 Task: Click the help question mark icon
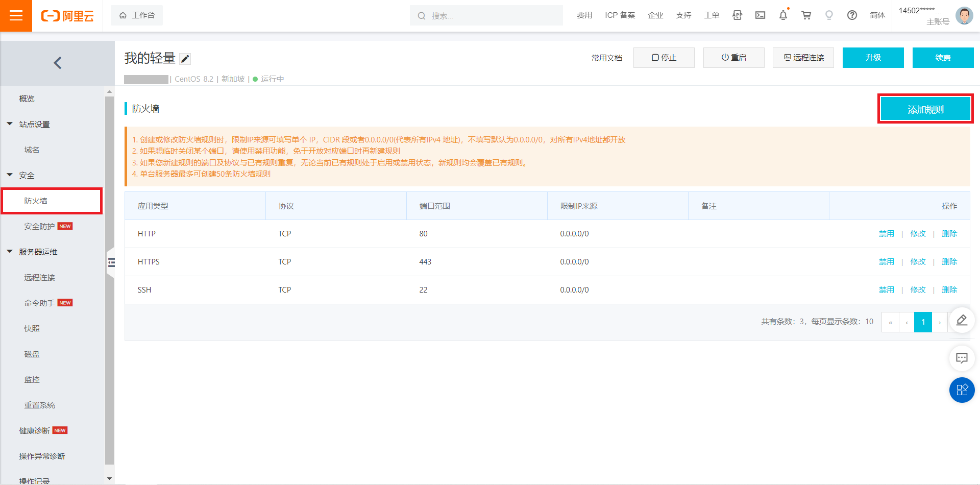852,15
